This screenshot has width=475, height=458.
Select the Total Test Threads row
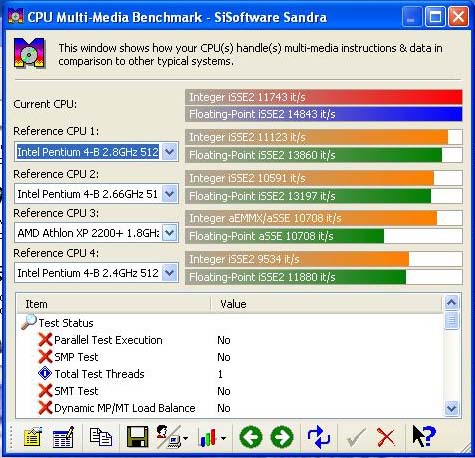pyautogui.click(x=230, y=374)
